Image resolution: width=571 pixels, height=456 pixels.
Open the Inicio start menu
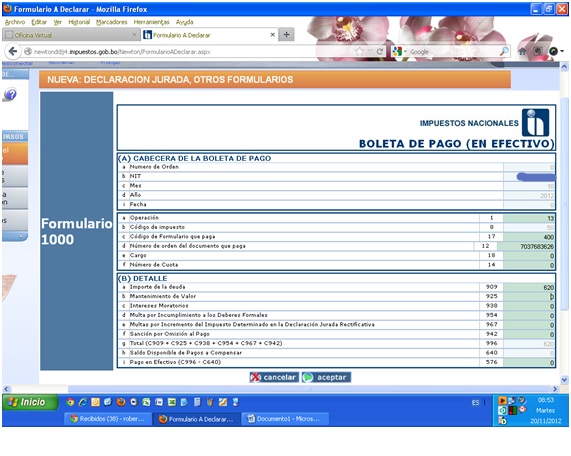(x=30, y=402)
